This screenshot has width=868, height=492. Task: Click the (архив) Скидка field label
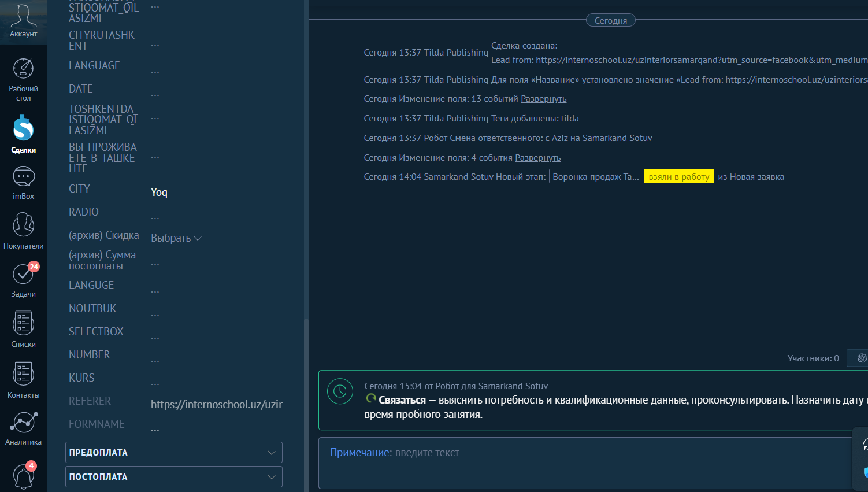coord(104,235)
